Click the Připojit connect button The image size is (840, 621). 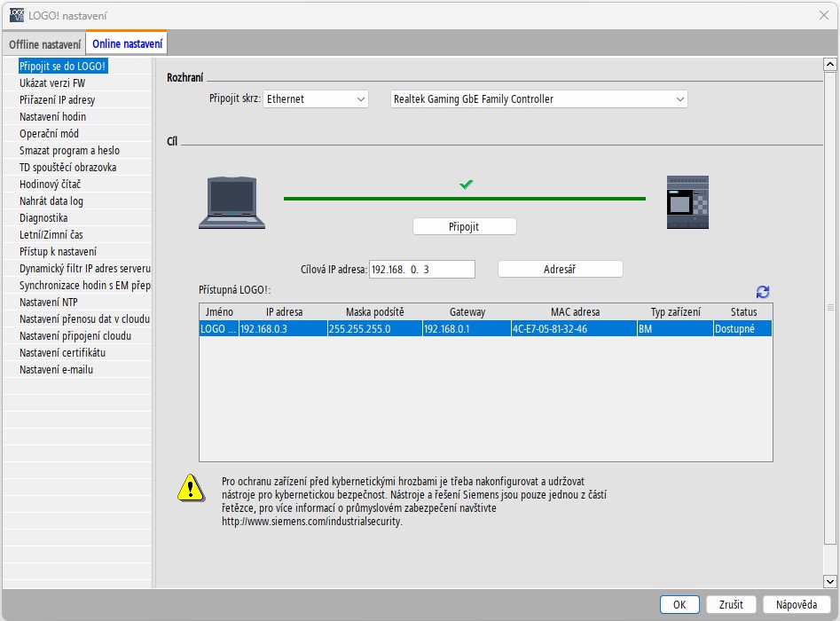[465, 226]
